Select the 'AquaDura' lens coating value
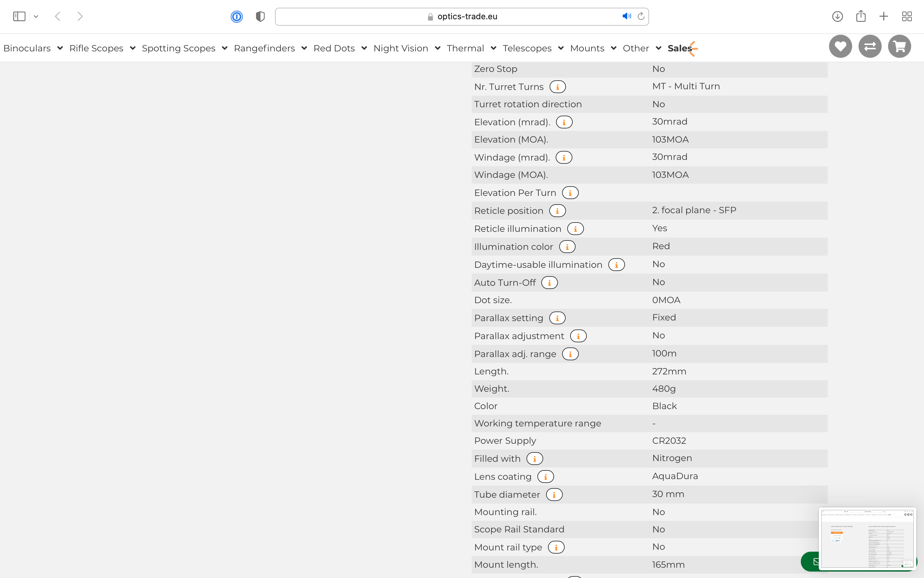Screen dimensions: 924x578 (x=675, y=476)
